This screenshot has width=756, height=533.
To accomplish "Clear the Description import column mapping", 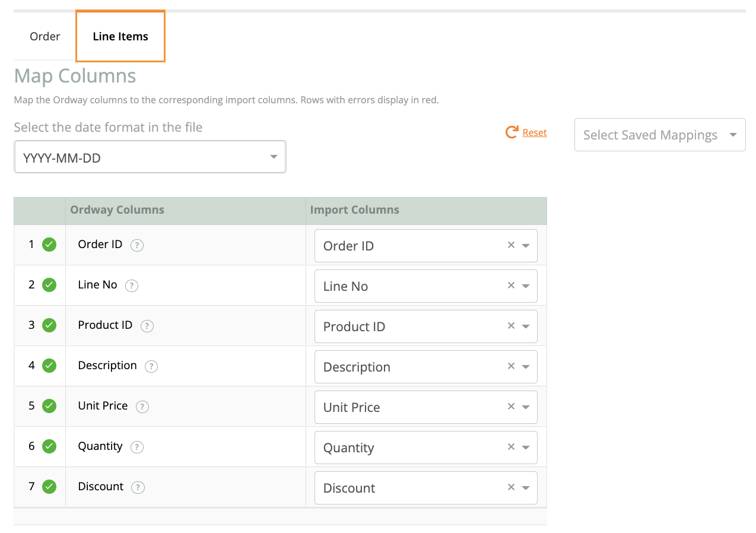I will [511, 366].
